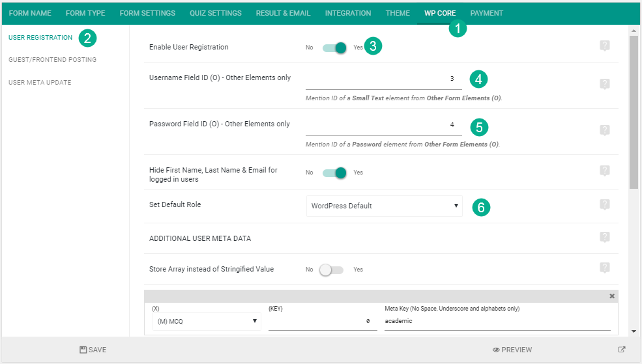Switch to the Payment tab
Screen dimensions: 642x364
pos(486,13)
